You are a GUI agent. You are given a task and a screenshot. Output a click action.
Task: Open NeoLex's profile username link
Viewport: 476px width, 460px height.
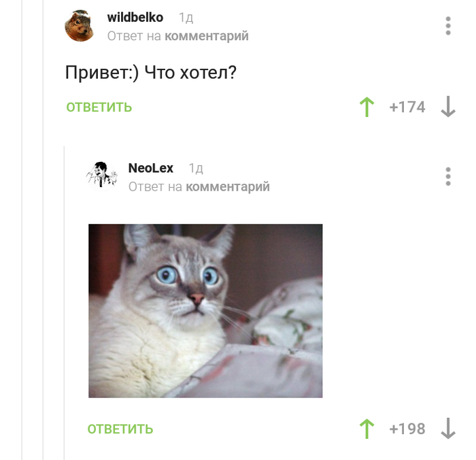click(150, 168)
